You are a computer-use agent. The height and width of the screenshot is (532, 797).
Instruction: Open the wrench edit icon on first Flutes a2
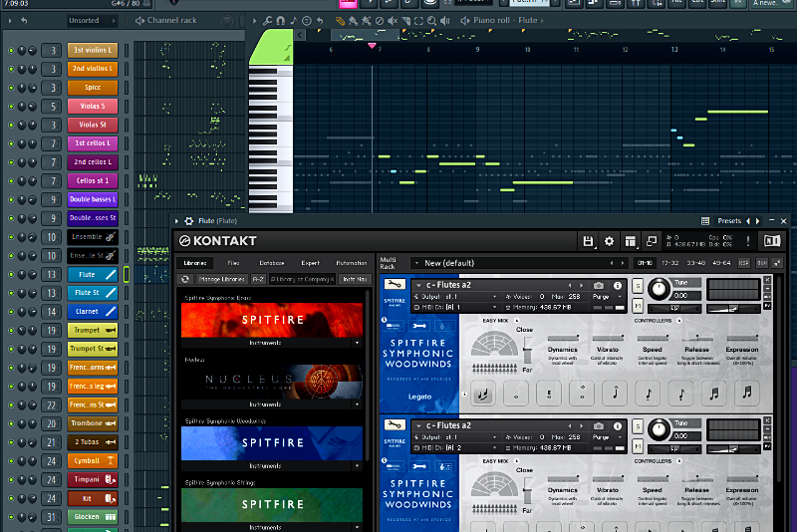[393, 285]
